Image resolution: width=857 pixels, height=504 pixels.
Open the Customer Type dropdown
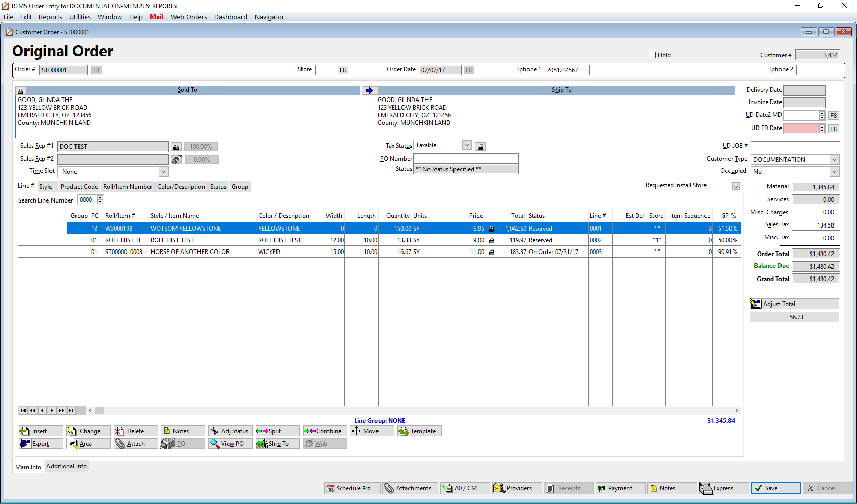point(834,159)
